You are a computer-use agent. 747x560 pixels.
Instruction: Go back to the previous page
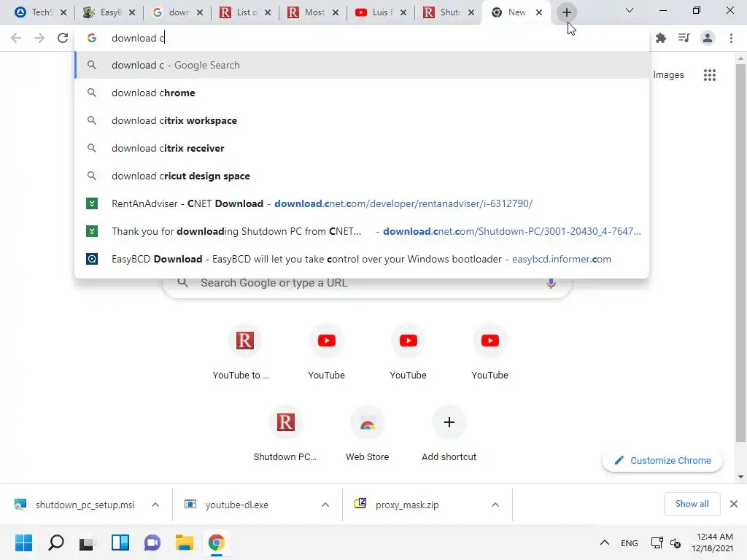click(x=16, y=38)
